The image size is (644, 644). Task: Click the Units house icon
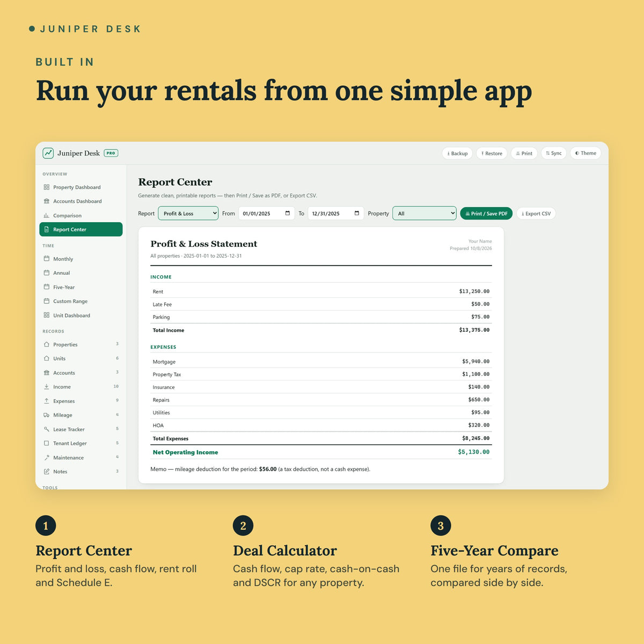47,358
